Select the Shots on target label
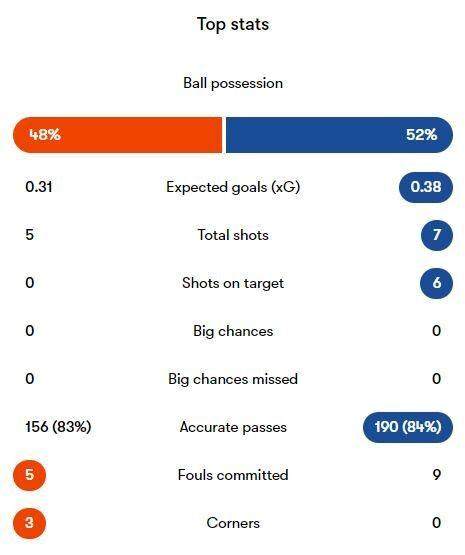465x555 pixels. (233, 283)
